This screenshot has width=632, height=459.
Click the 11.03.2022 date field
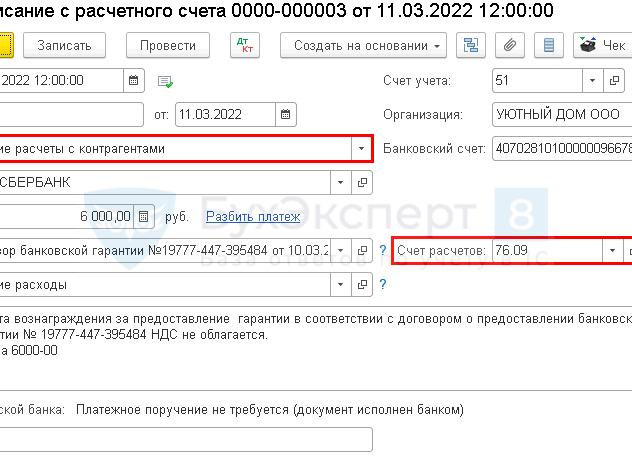225,114
